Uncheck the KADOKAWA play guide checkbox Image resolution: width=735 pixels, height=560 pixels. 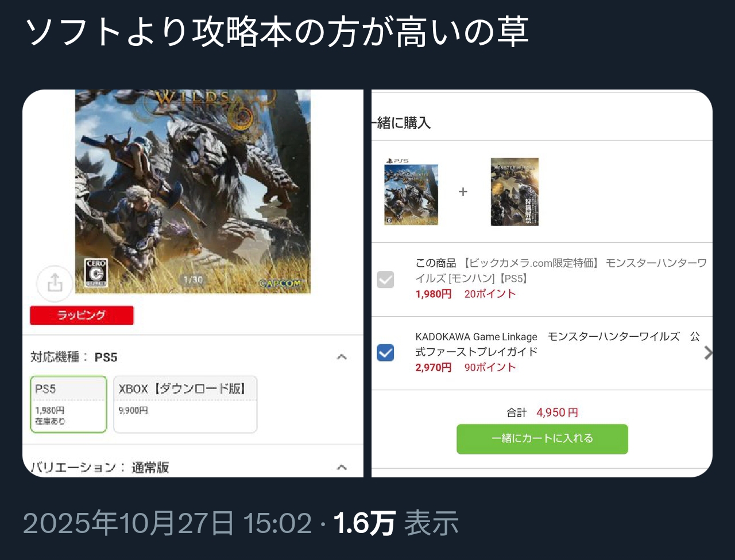click(x=385, y=352)
